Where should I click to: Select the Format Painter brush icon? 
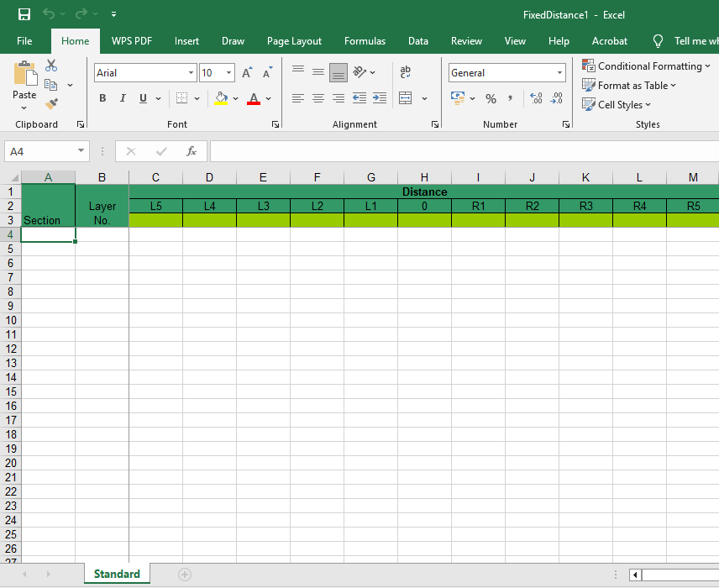tap(51, 104)
